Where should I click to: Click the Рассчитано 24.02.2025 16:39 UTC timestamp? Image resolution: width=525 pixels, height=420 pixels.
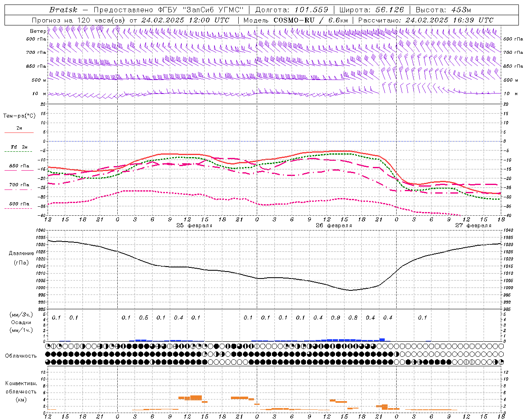tap(426, 20)
